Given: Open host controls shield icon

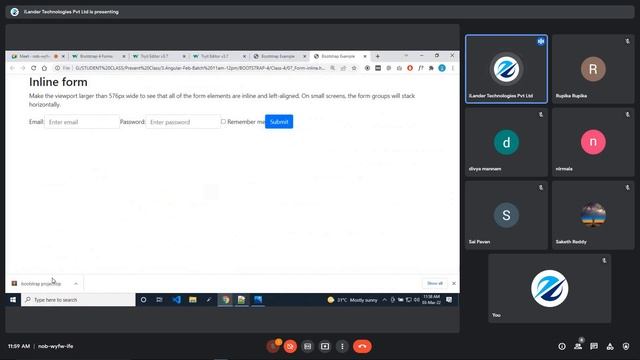Looking at the screenshot, I should [626, 347].
